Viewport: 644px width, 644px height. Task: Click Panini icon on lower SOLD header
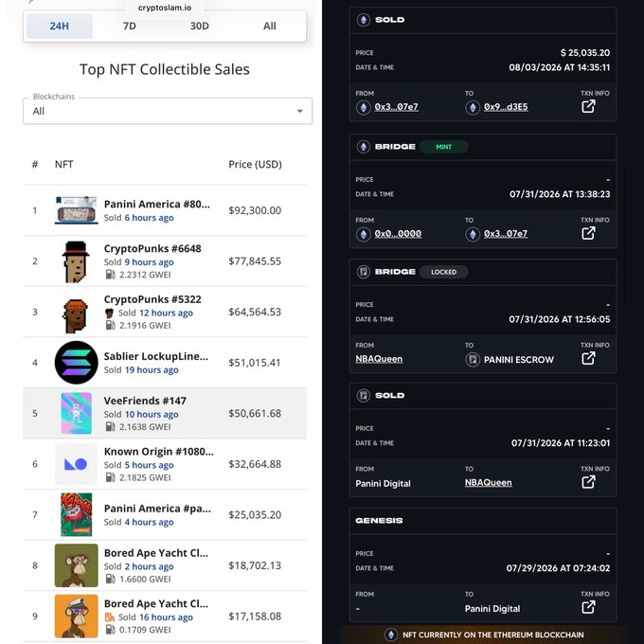pos(363,396)
